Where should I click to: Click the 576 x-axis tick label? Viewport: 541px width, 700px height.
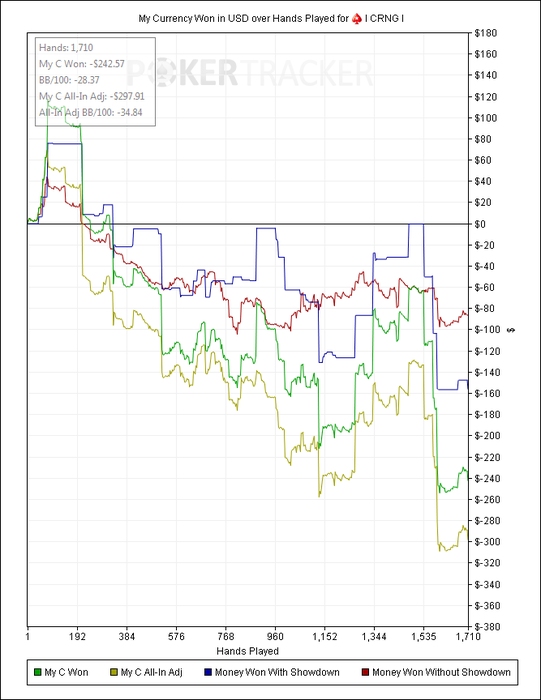[176, 637]
